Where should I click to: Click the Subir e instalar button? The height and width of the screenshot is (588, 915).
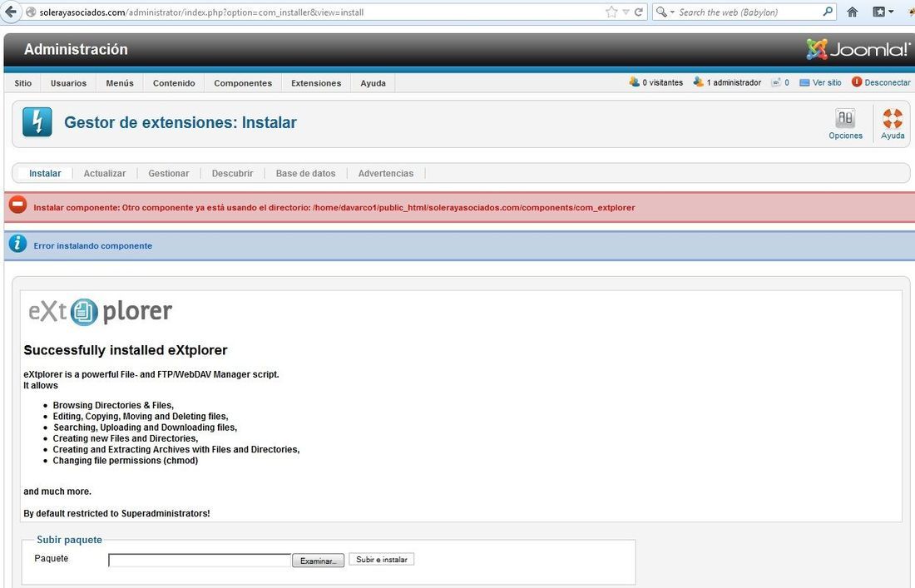(x=382, y=560)
